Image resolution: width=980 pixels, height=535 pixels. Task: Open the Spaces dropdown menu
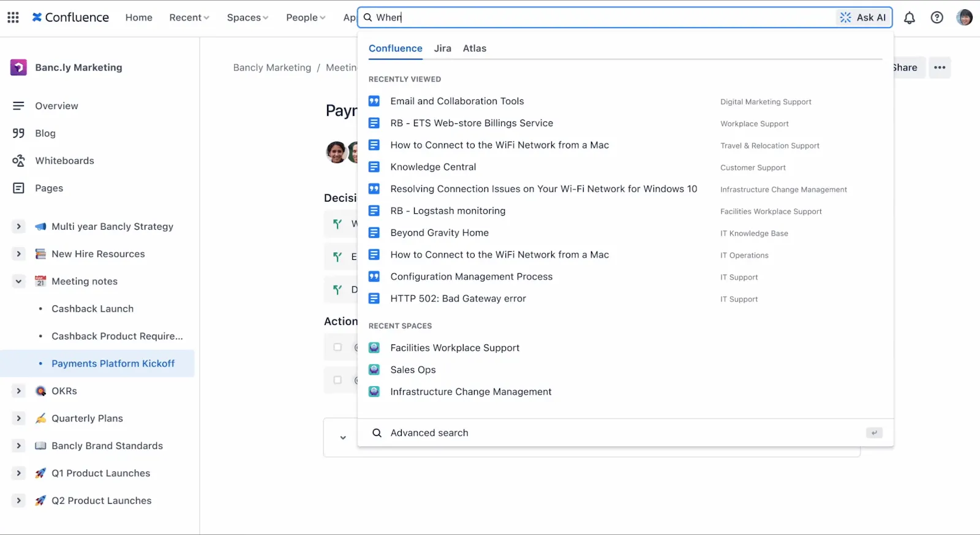click(x=247, y=18)
